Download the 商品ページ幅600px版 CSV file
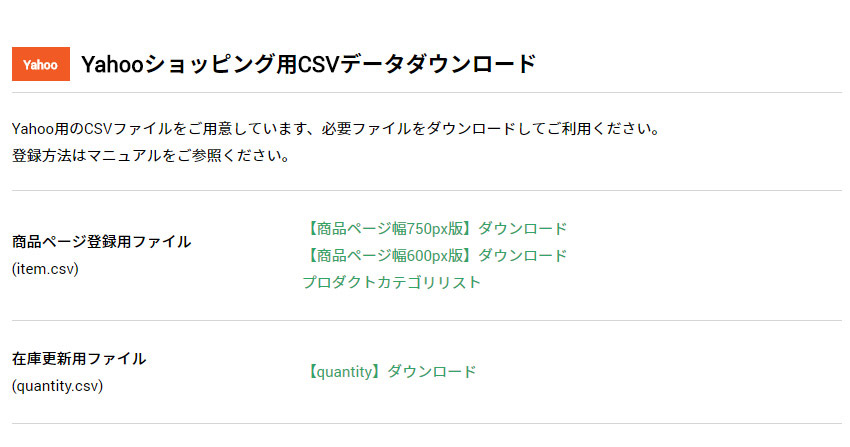 click(x=435, y=256)
